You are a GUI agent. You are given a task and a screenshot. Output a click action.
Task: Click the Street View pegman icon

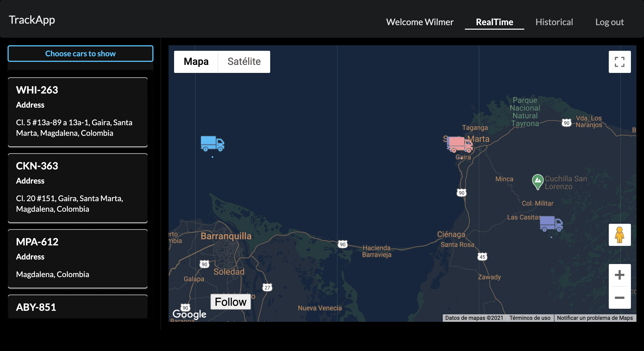point(619,235)
